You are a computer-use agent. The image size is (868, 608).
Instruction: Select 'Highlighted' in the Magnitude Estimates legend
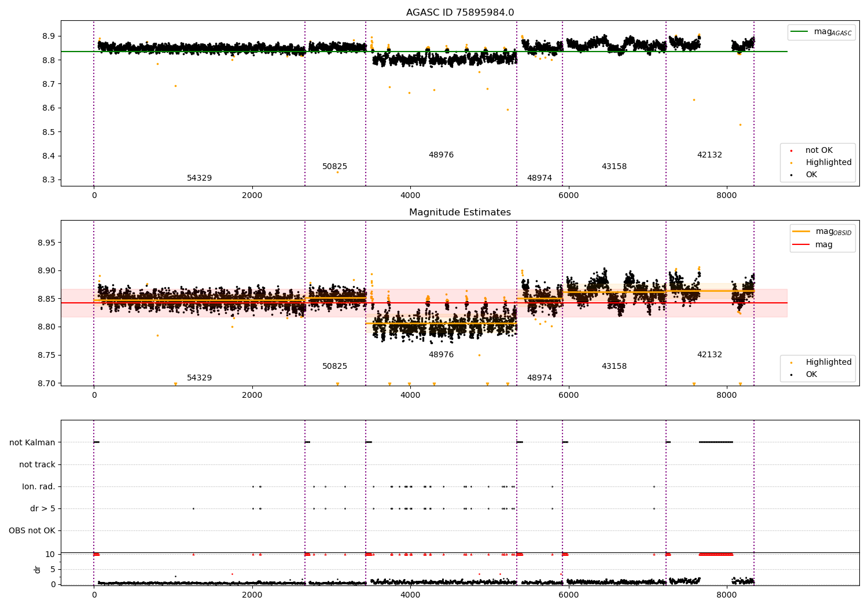[x=829, y=362]
